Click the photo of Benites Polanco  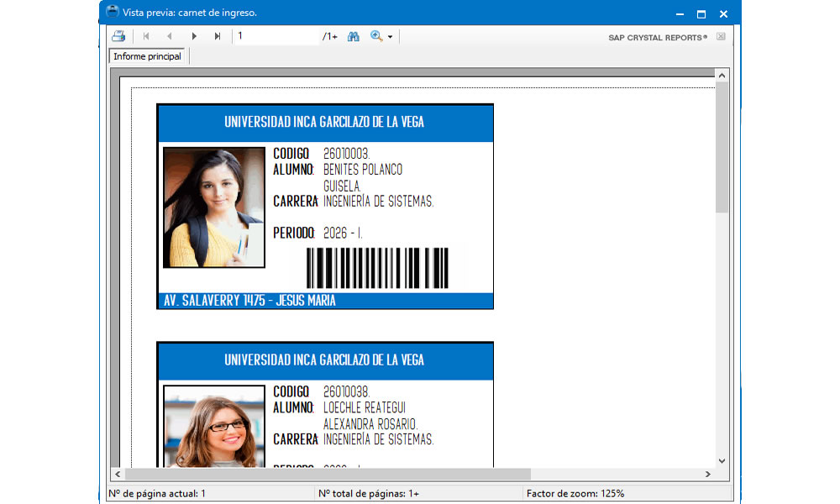pyautogui.click(x=213, y=207)
